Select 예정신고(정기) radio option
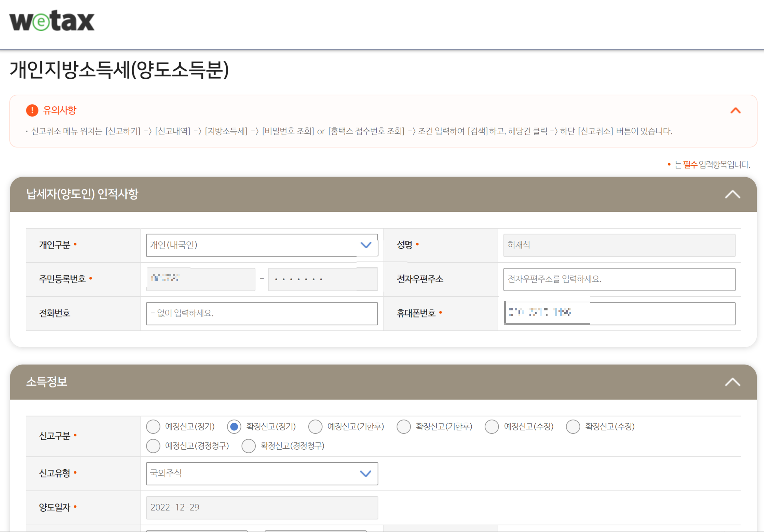Screen dimensions: 764x532 (153, 427)
